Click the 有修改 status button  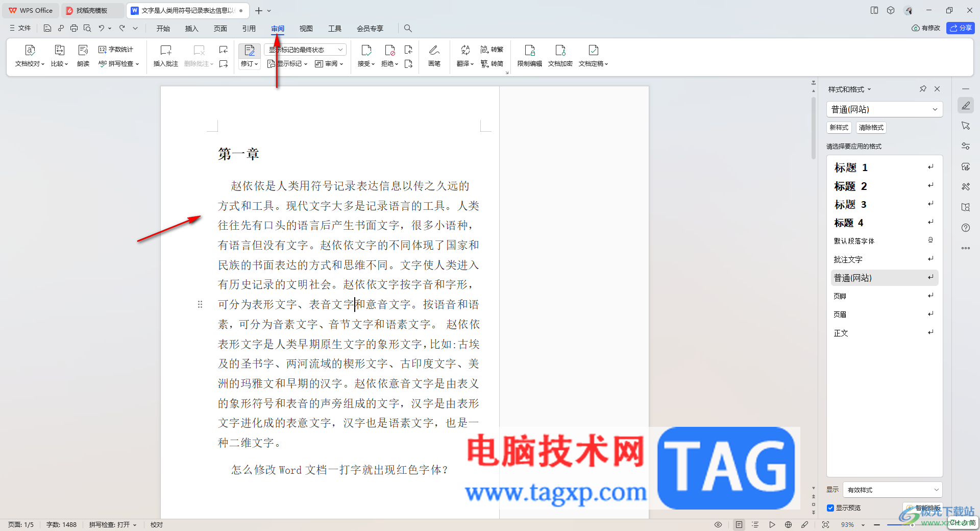(x=926, y=28)
